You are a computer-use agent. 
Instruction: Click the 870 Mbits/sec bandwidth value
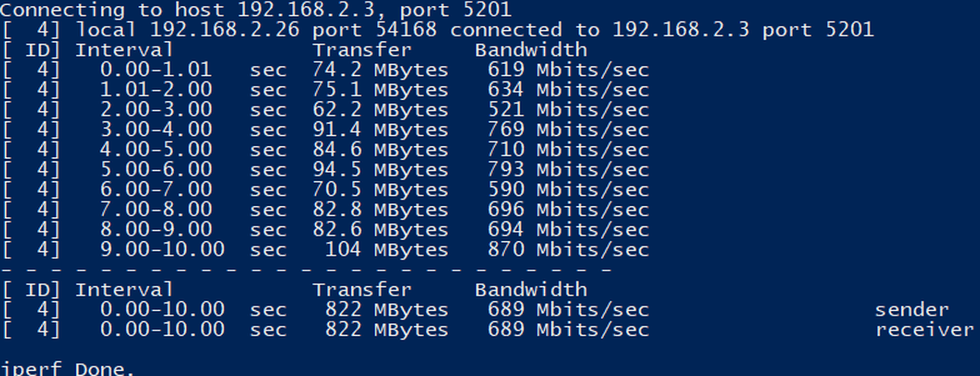pyautogui.click(x=568, y=249)
